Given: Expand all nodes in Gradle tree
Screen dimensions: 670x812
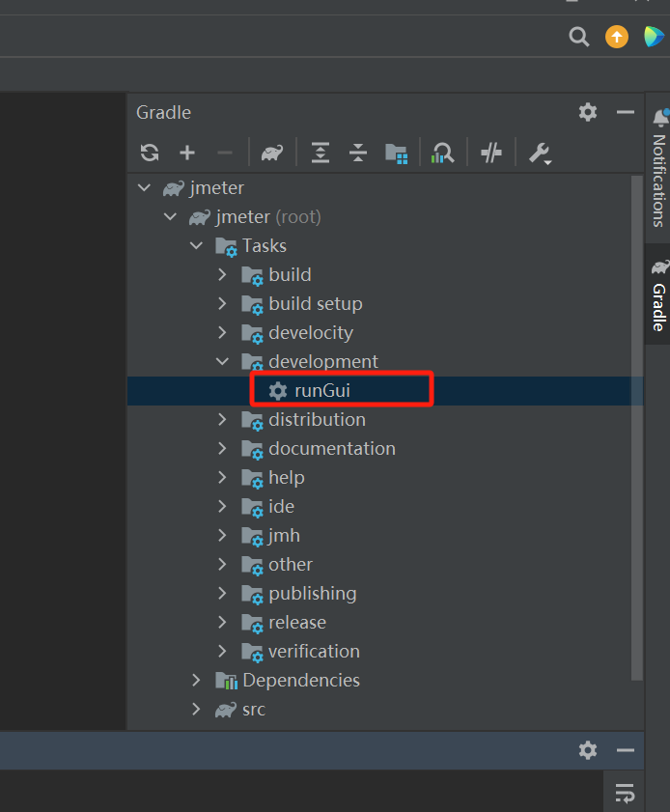Looking at the screenshot, I should pyautogui.click(x=321, y=153).
